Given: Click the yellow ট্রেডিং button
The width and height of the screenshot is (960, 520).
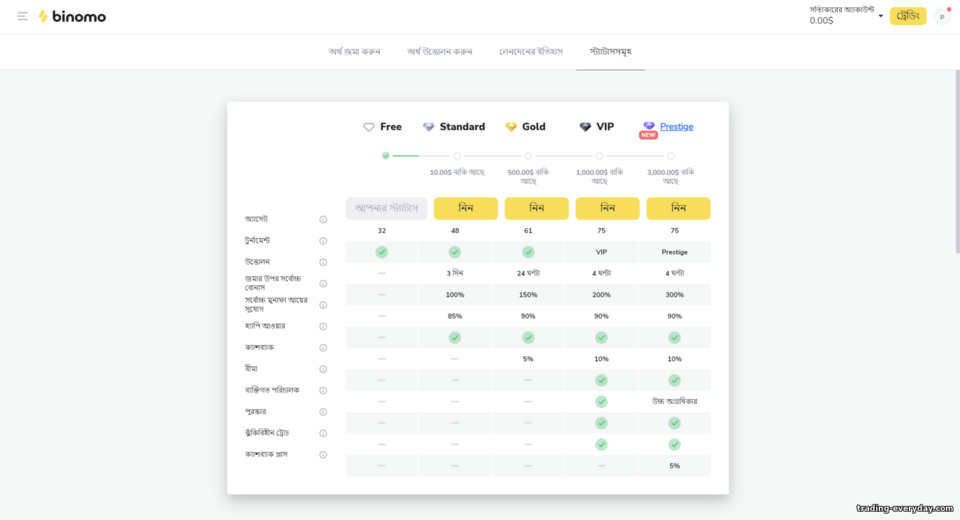Looking at the screenshot, I should coord(908,16).
